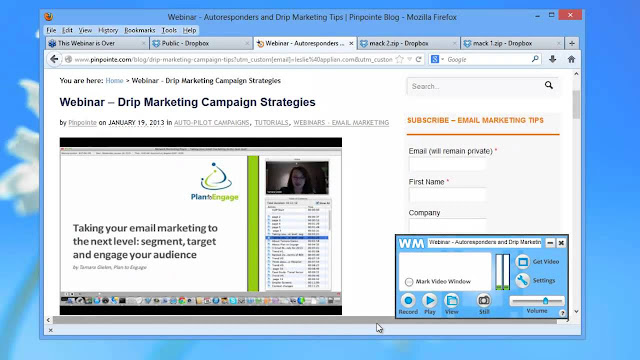Click the Play icon in WM Capture

(x=429, y=301)
